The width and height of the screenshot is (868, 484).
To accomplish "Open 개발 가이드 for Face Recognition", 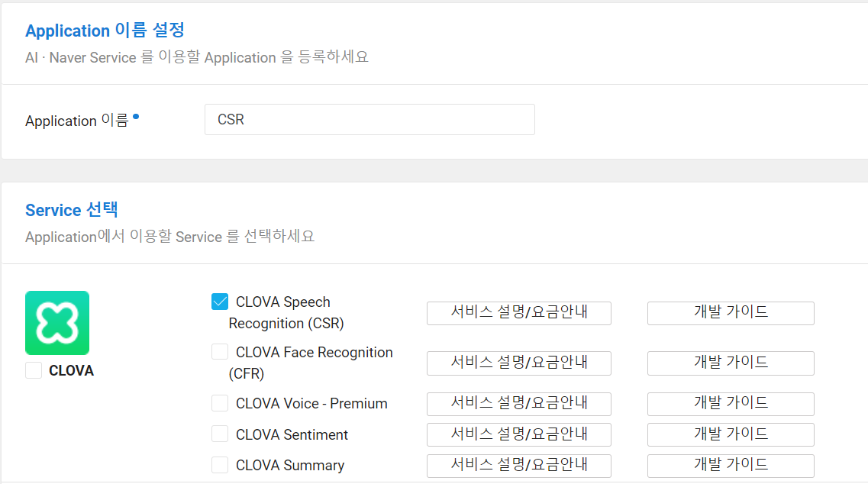I will [731, 363].
